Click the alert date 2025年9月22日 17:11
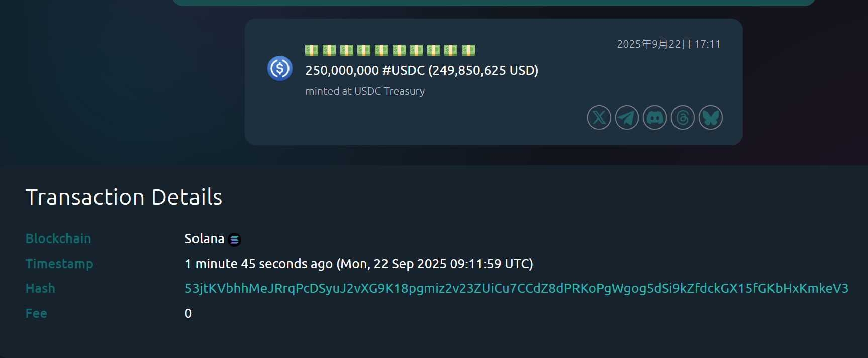The width and height of the screenshot is (868, 358). pyautogui.click(x=669, y=44)
